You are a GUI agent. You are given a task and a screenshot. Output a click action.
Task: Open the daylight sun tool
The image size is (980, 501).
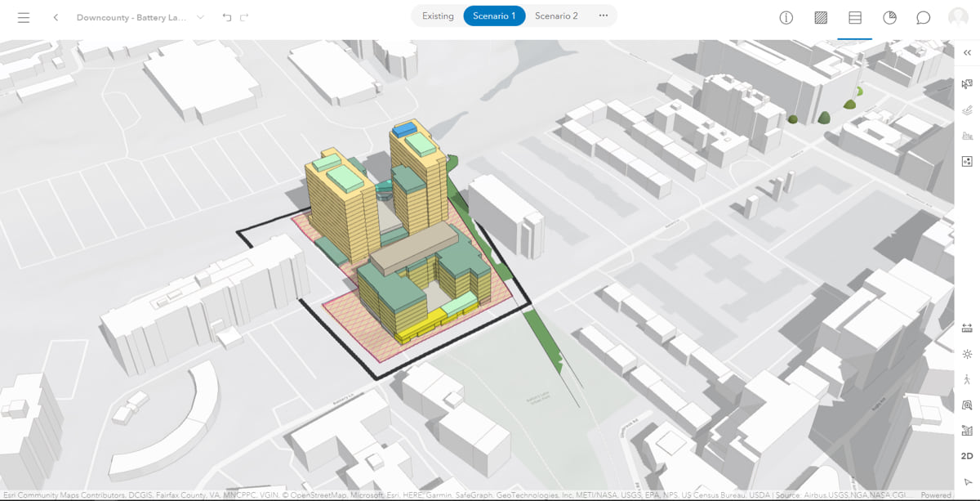pos(967,354)
